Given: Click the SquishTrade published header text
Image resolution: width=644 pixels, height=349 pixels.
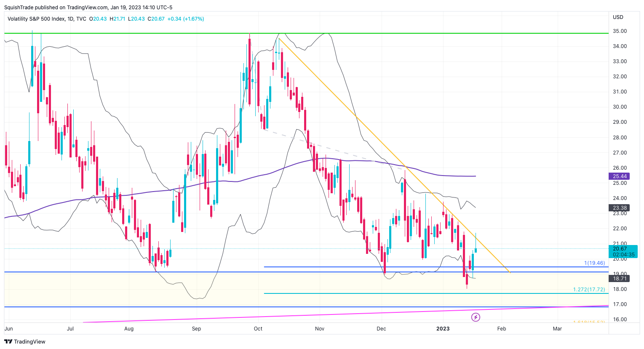Looking at the screenshot, I should click(88, 7).
